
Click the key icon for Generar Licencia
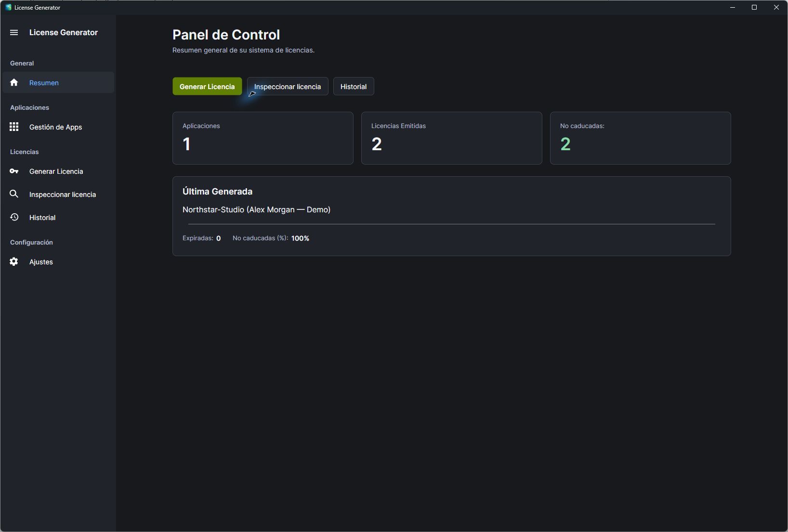click(14, 171)
